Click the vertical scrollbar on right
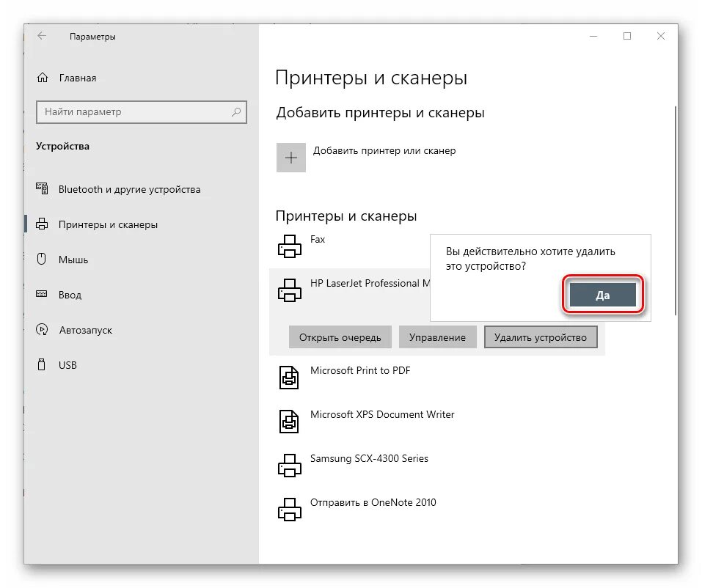The height and width of the screenshot is (588, 702). [675, 210]
